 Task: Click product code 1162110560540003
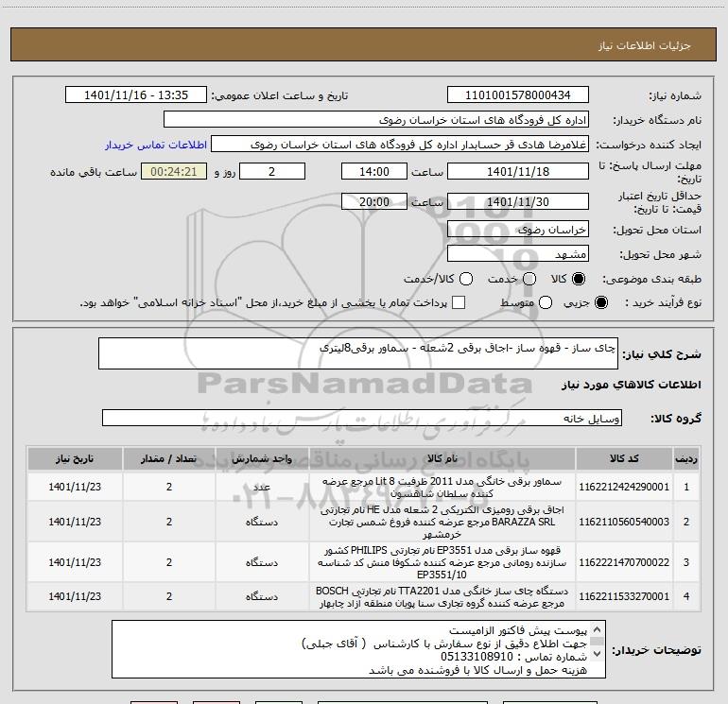624,522
